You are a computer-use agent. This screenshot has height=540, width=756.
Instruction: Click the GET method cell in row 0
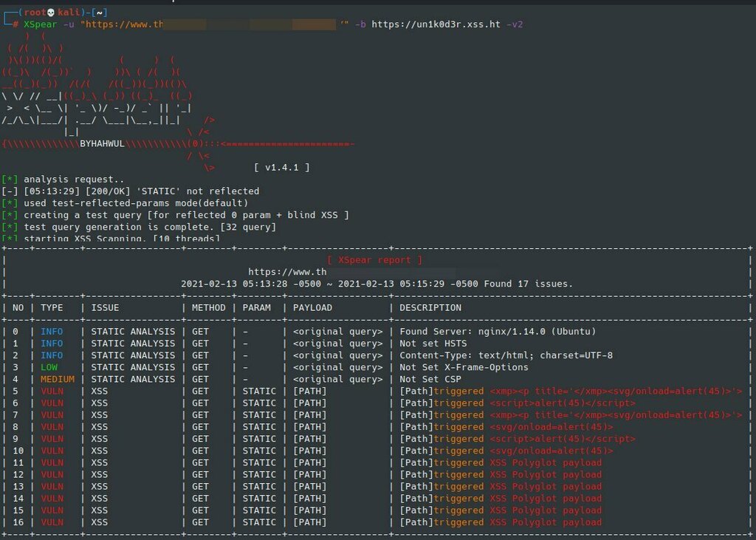click(x=200, y=332)
